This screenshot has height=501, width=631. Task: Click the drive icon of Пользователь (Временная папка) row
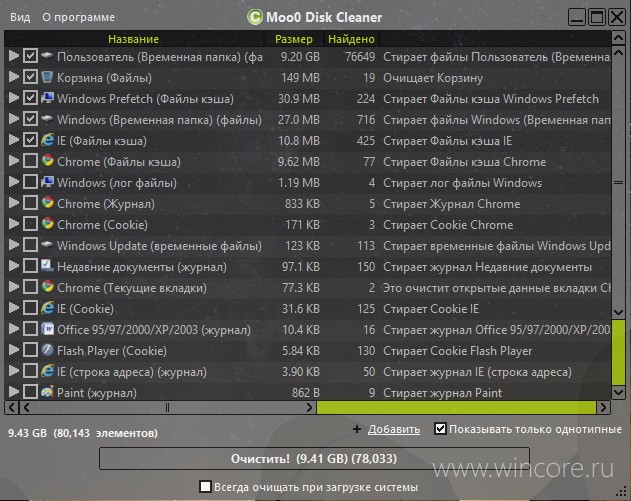pyautogui.click(x=47, y=56)
